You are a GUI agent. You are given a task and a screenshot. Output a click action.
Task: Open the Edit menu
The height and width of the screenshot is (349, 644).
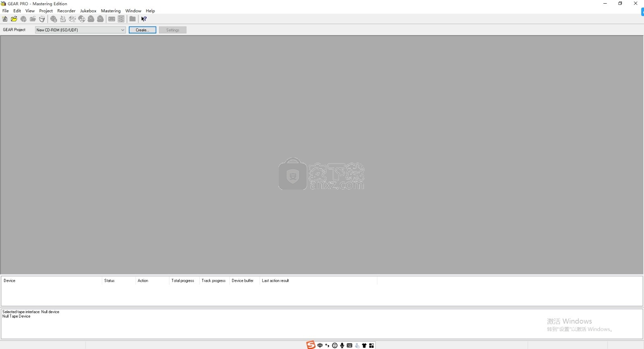point(17,11)
